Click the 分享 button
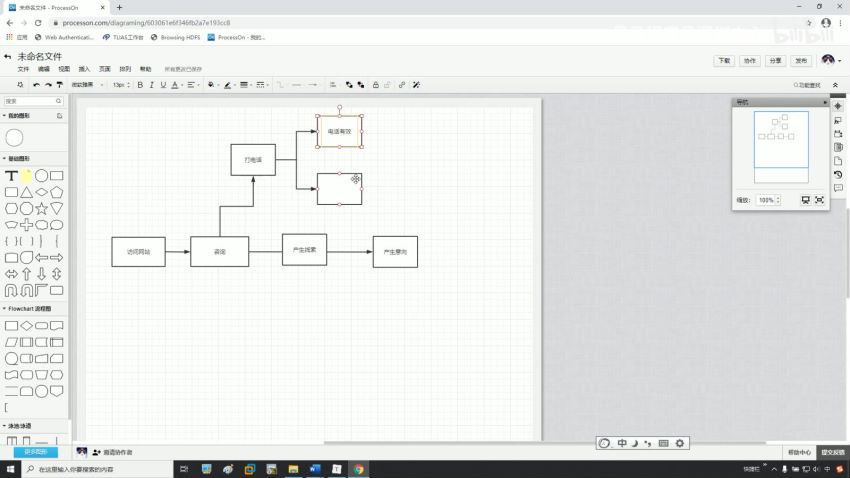 point(776,61)
